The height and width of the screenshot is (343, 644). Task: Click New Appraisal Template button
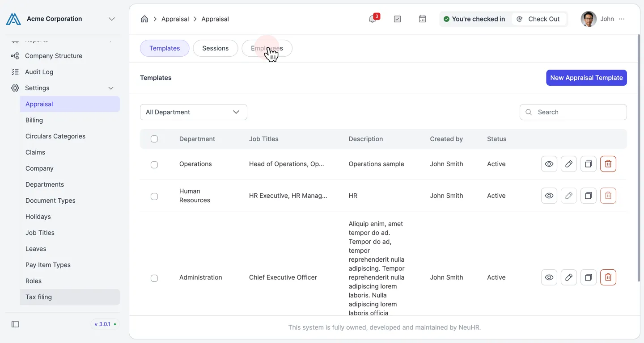point(586,78)
